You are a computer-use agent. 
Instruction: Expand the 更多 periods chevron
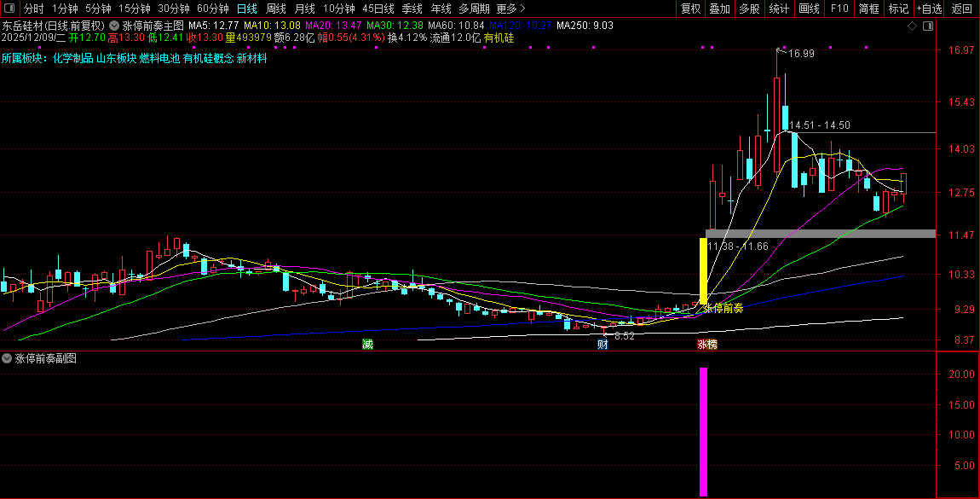click(510, 9)
